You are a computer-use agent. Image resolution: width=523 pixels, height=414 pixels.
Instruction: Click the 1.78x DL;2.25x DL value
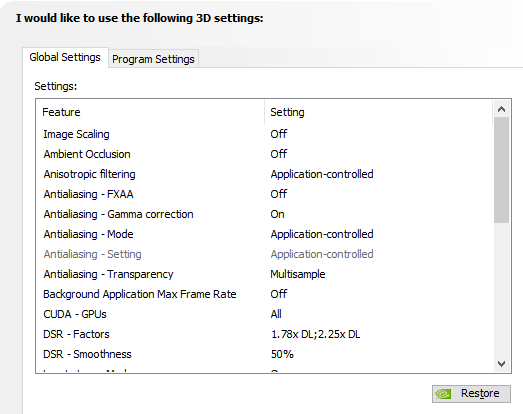point(316,334)
